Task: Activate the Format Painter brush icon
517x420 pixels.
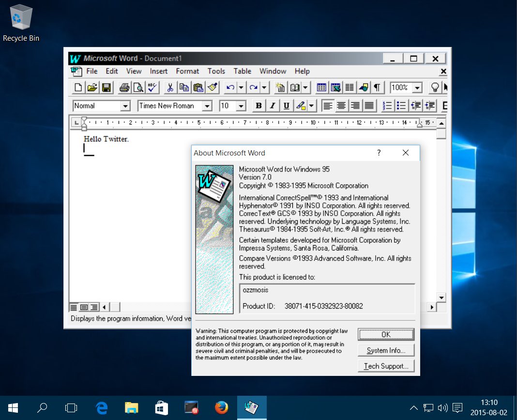Action: click(213, 87)
